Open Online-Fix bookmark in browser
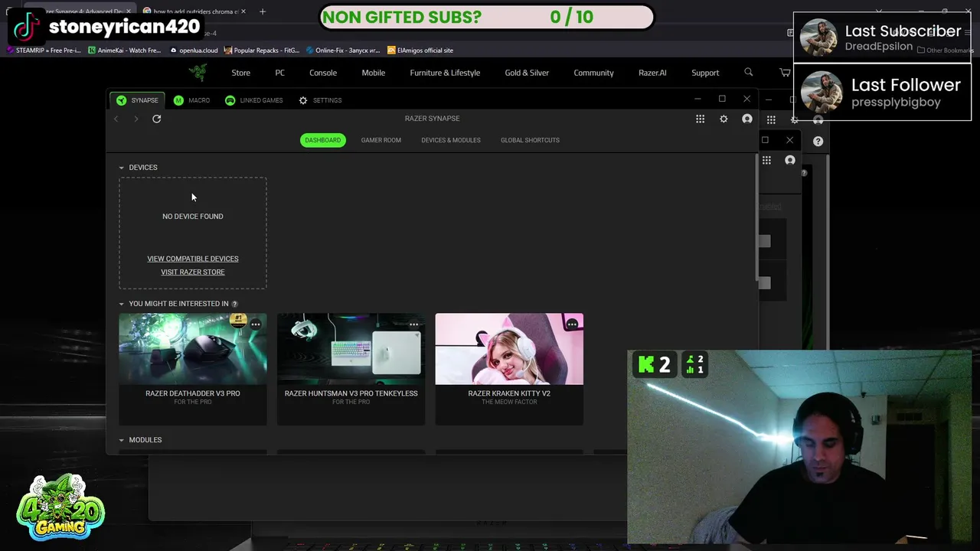 click(x=342, y=51)
